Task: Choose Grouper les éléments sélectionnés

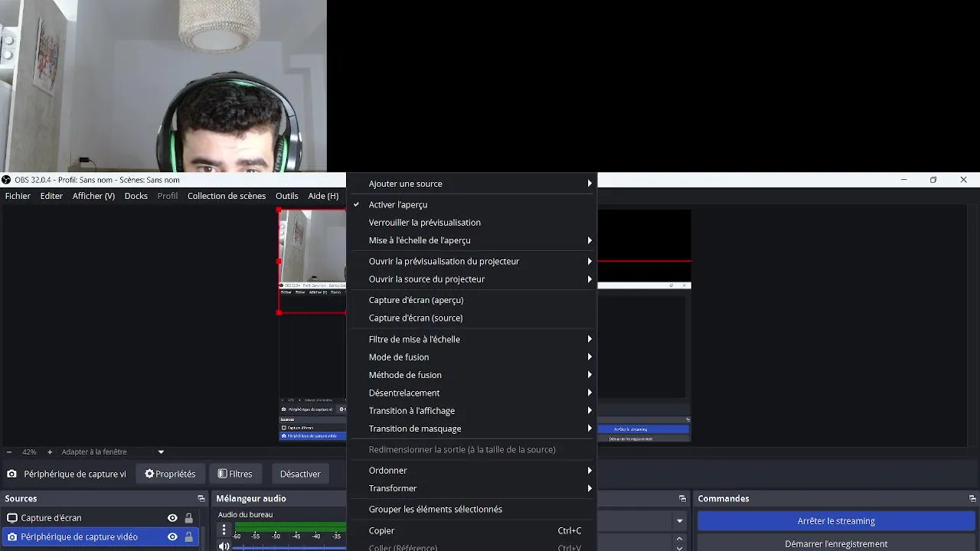Action: click(472, 510)
